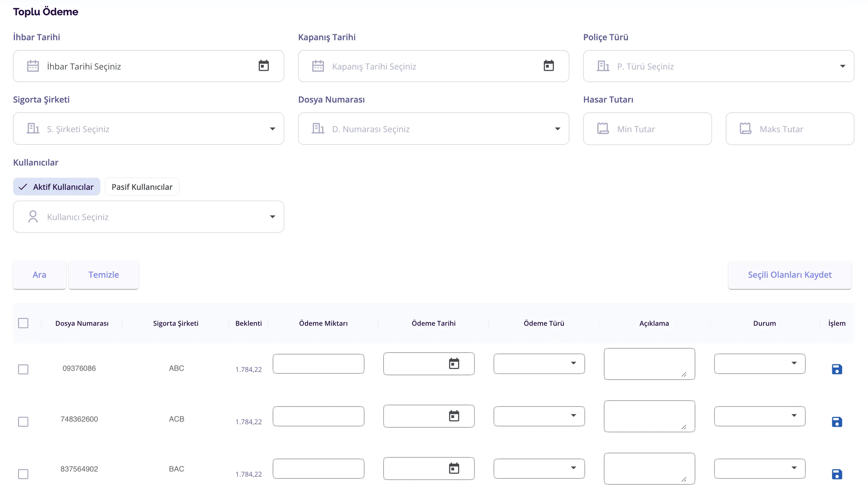The height and width of the screenshot is (500, 868).
Task: Click the Ödeme Türü column header
Action: 544,323
